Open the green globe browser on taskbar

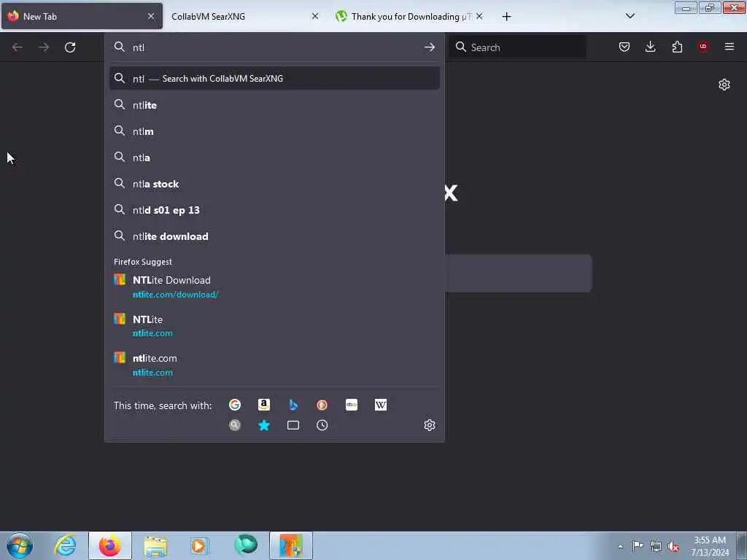click(x=246, y=545)
